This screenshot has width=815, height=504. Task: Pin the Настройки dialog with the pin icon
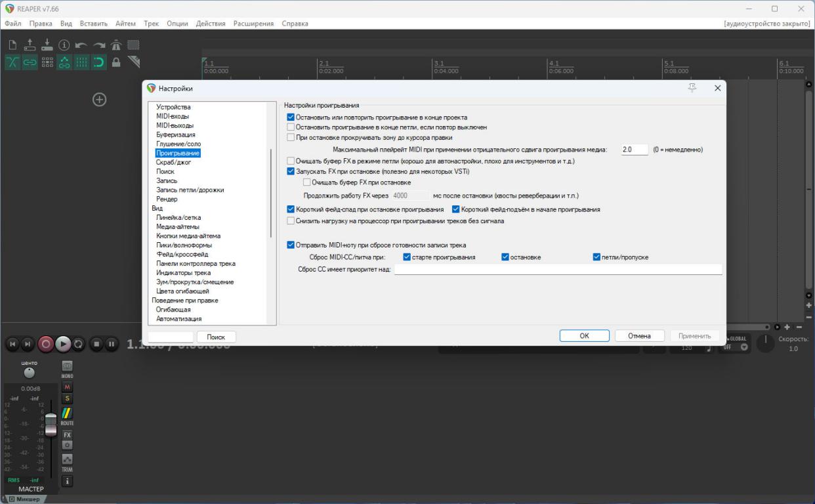(692, 88)
